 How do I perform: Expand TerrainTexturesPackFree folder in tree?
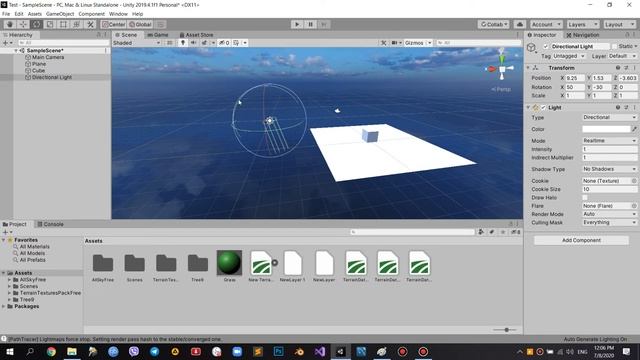click(9, 293)
